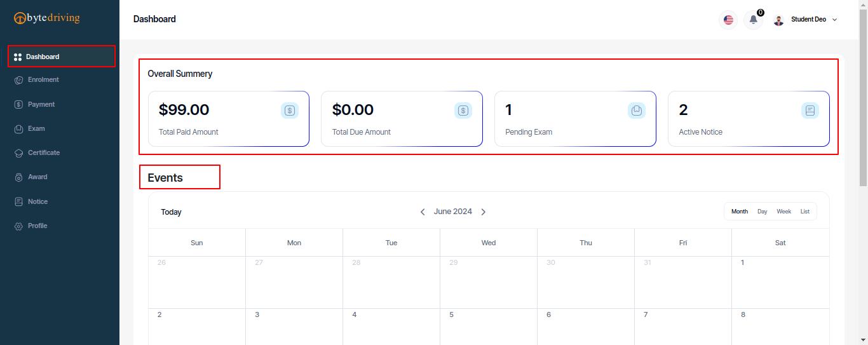Open the Enrolment sidebar icon
This screenshot has width=868, height=345.
tap(18, 80)
